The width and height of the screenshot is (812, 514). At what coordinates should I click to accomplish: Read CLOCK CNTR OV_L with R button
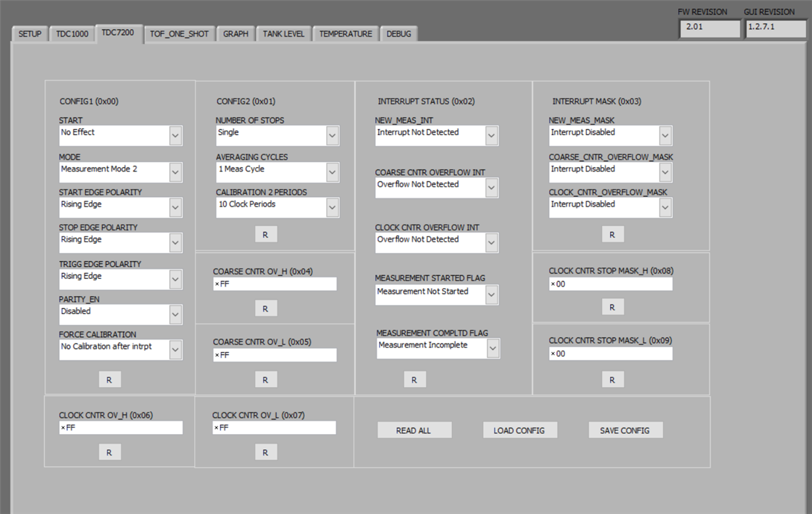(265, 452)
